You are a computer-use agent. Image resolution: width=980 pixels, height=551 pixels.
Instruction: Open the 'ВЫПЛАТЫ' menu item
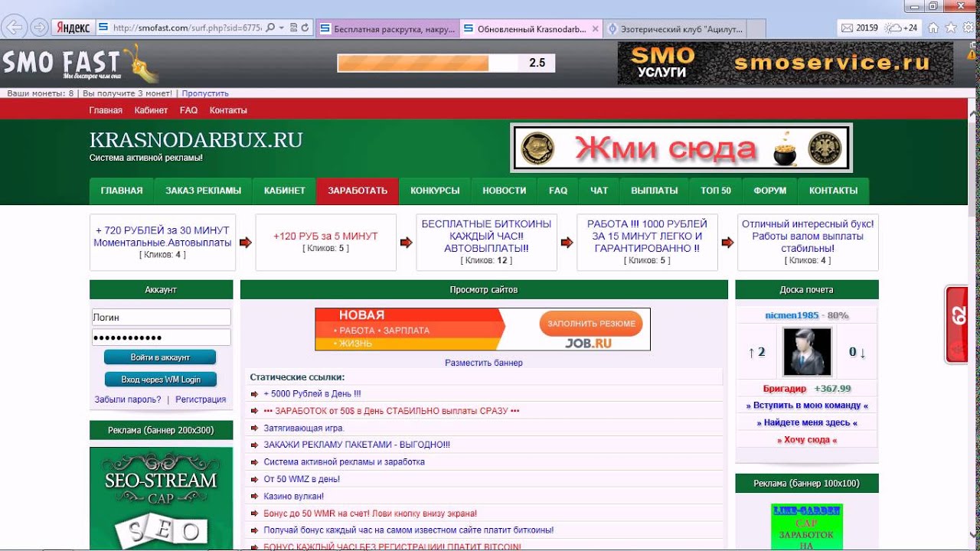tap(655, 191)
